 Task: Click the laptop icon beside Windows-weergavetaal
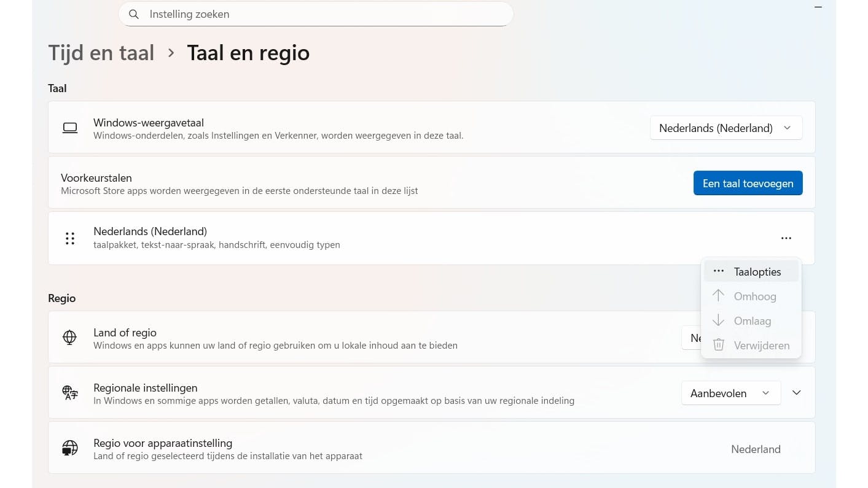(x=70, y=128)
